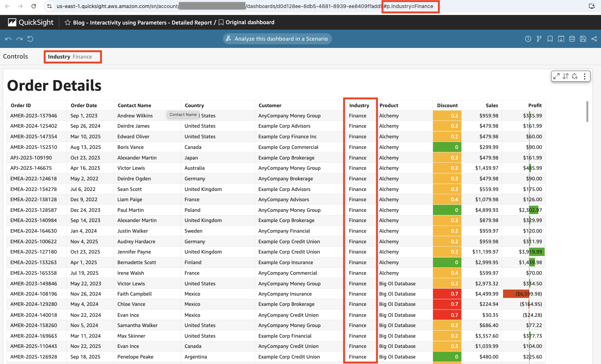Click customer AnyCompany Financial
The image size is (601, 364).
(x=284, y=231)
